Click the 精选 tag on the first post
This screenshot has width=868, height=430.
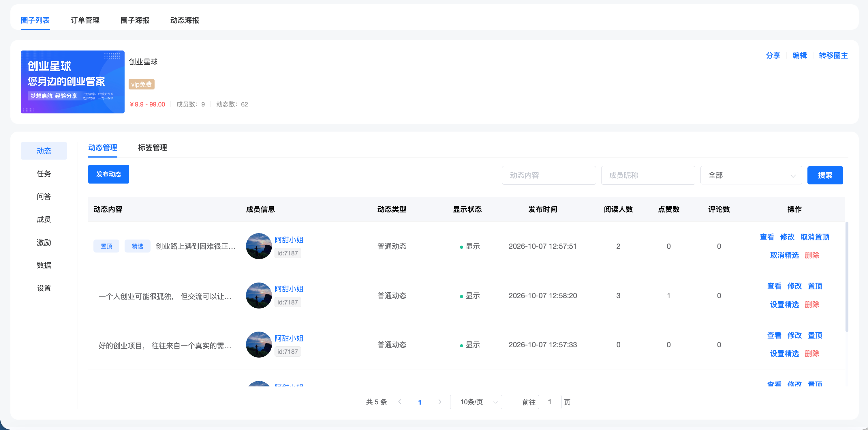[137, 246]
